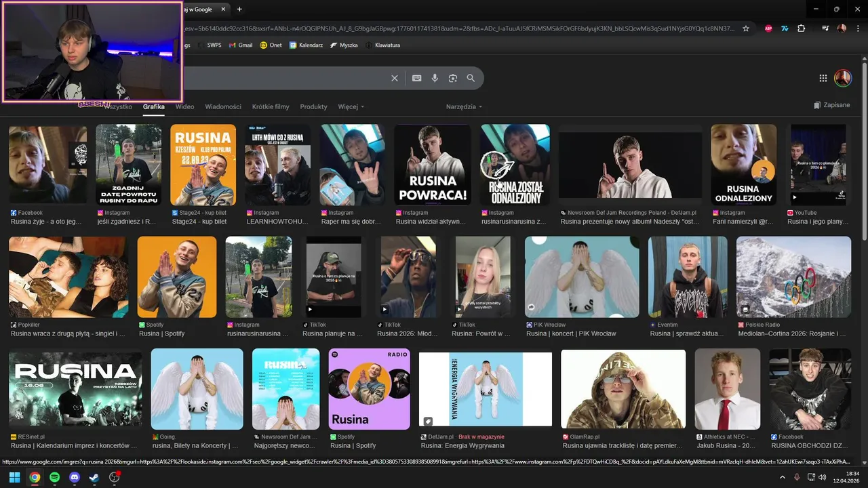Open the ABP ad blocker extension
The image size is (868, 488).
[768, 28]
